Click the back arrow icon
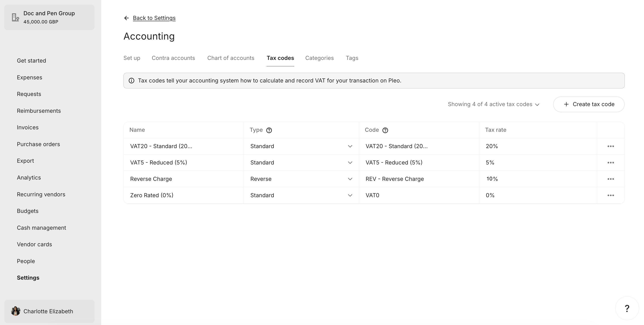Image resolution: width=644 pixels, height=325 pixels. point(127,18)
